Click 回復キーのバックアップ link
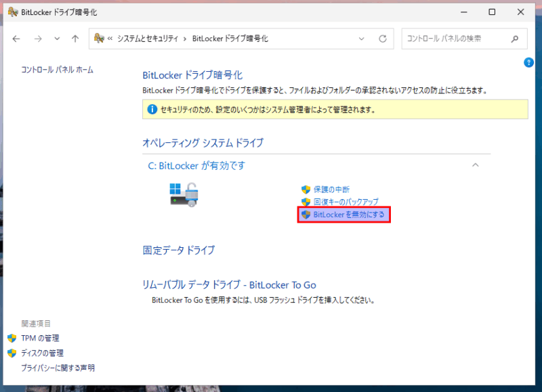Image resolution: width=542 pixels, height=392 pixels. tap(346, 202)
